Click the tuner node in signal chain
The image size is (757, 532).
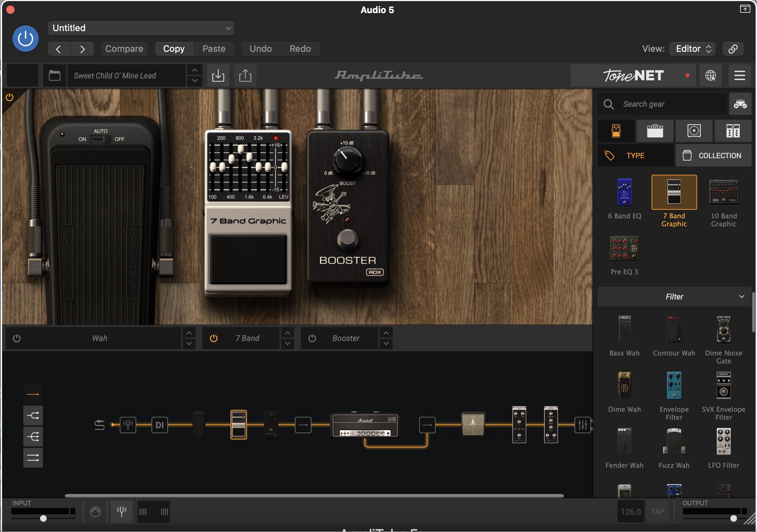pyautogui.click(x=128, y=425)
